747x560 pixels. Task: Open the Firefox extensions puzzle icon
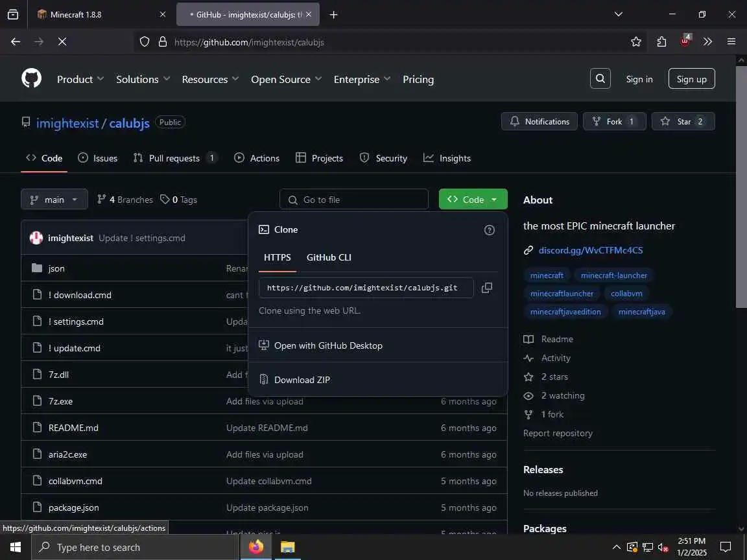coord(661,42)
